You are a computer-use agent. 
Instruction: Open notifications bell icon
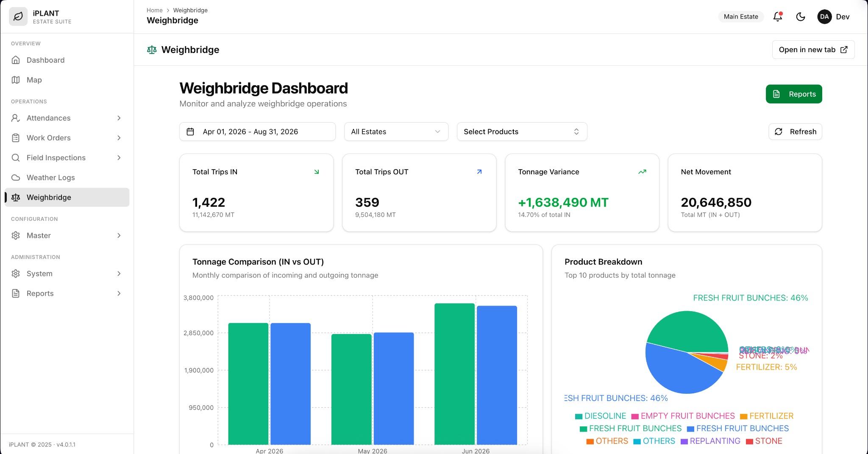(778, 17)
